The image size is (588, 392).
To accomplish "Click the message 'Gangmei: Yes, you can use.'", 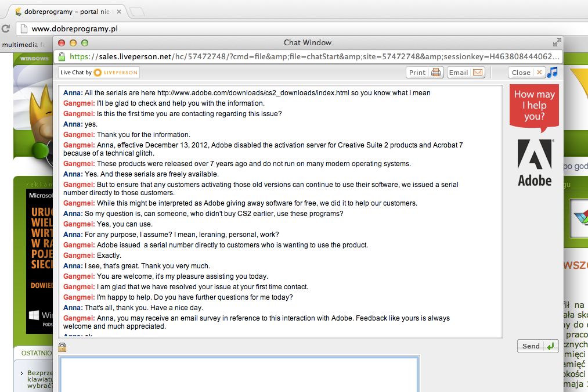I will (108, 224).
